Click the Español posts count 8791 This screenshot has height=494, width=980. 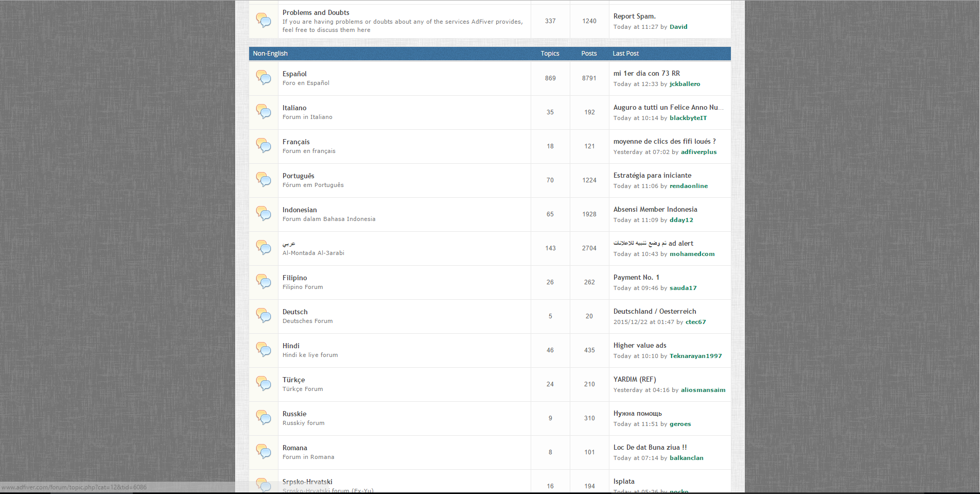[589, 78]
